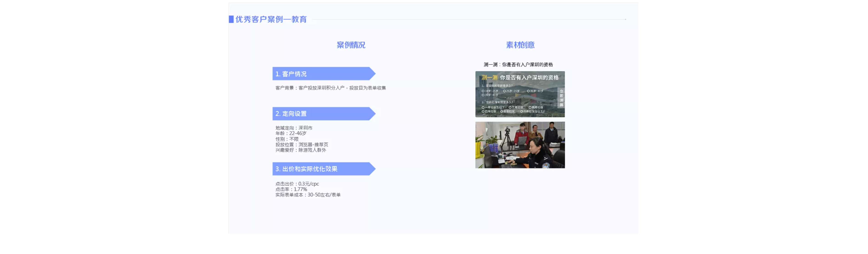
Task: Click the line 点击率：1.77%
Action: coord(291,189)
